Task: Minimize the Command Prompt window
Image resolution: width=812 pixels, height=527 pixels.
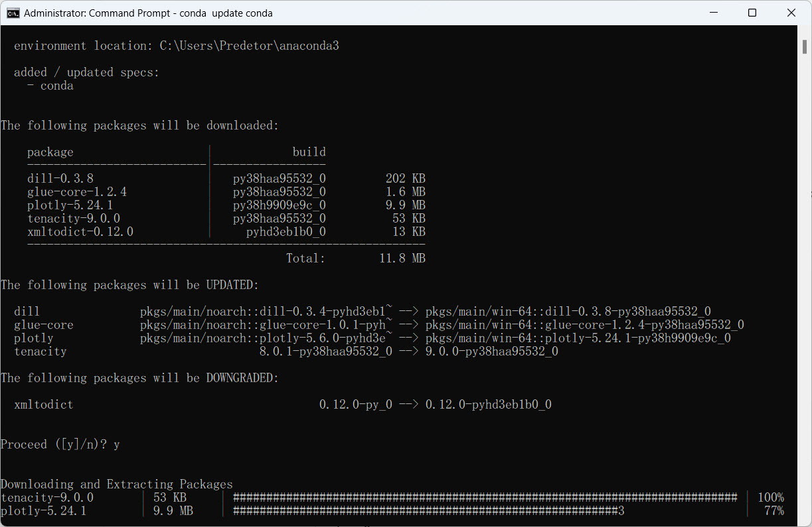Action: click(714, 13)
